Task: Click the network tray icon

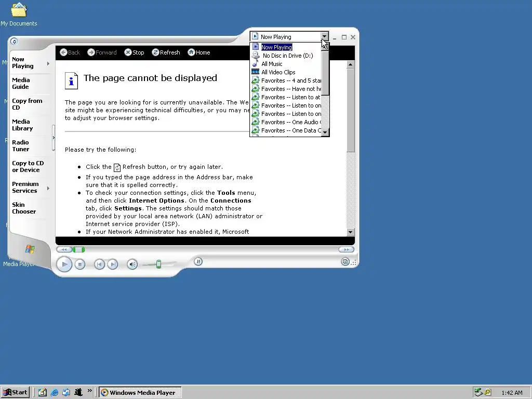Action: click(x=478, y=393)
